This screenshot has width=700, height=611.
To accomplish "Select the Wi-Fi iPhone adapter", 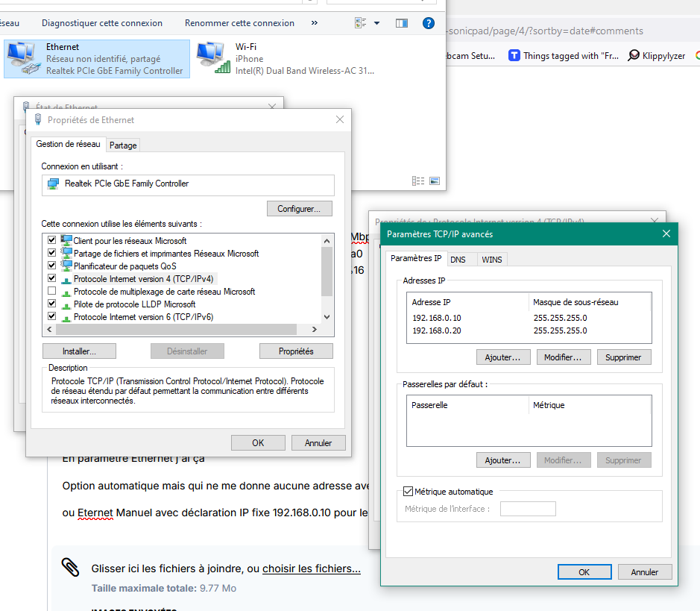I will tap(286, 59).
